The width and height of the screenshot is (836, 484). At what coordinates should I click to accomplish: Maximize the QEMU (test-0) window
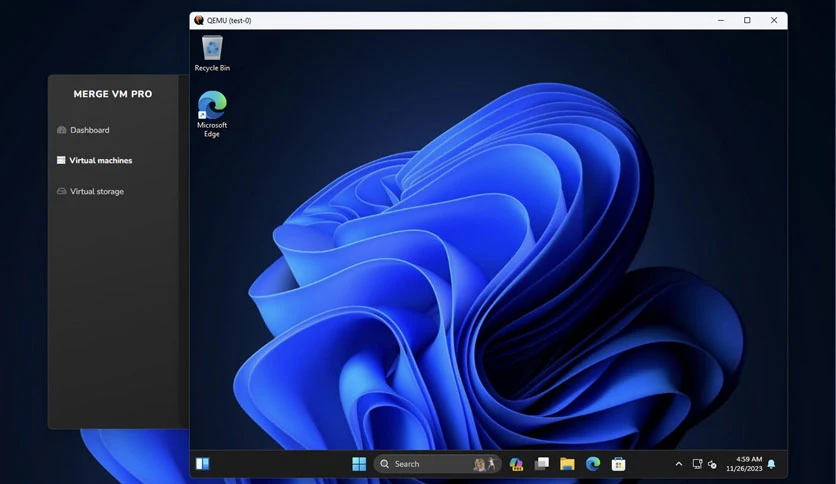click(x=747, y=20)
